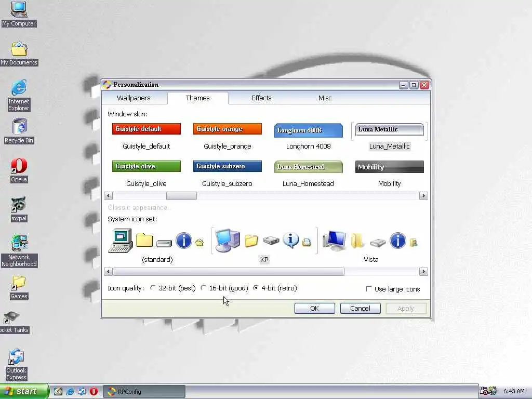Click the standard icon set folder icon
The width and height of the screenshot is (532, 399).
144,240
